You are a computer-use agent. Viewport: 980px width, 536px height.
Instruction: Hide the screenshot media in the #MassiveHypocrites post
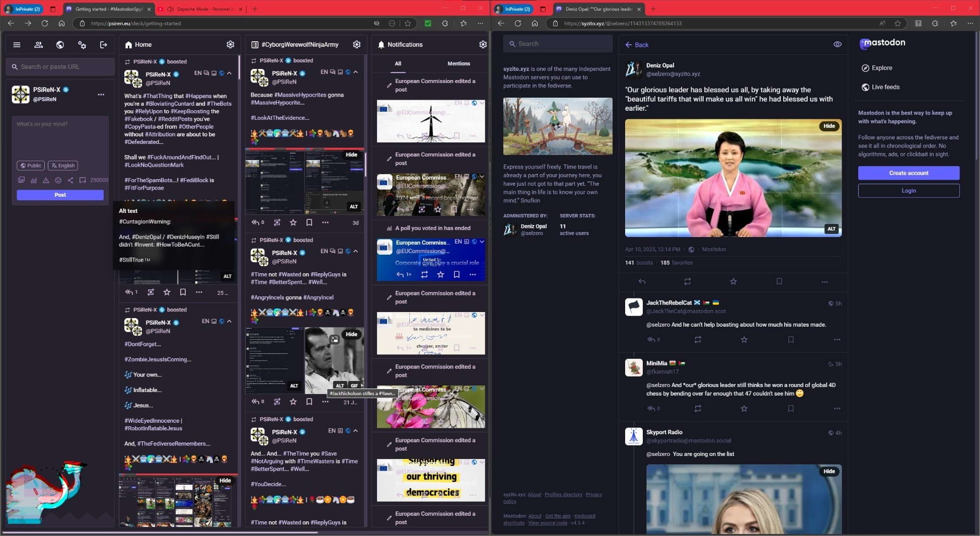click(x=351, y=155)
